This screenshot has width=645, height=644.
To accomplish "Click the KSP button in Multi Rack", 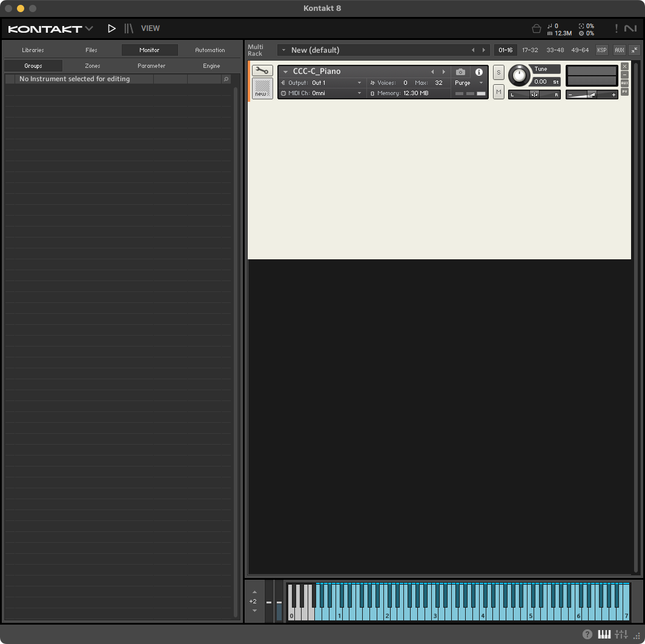I will (x=601, y=50).
